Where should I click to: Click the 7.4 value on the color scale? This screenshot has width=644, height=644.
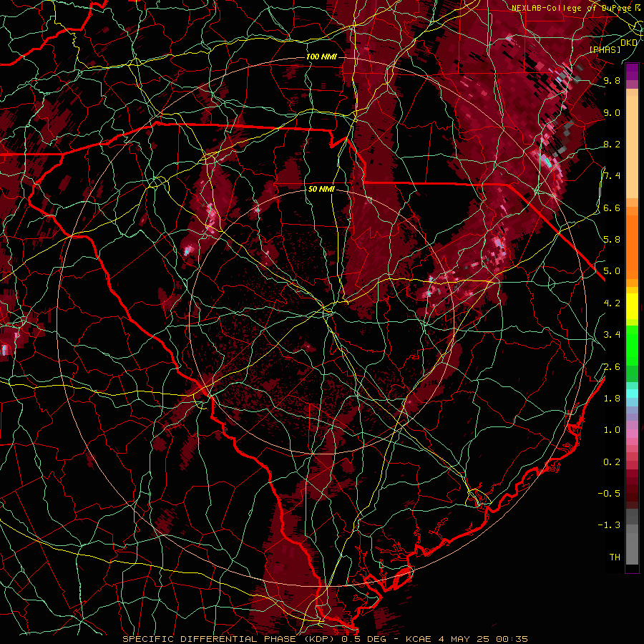(612, 176)
